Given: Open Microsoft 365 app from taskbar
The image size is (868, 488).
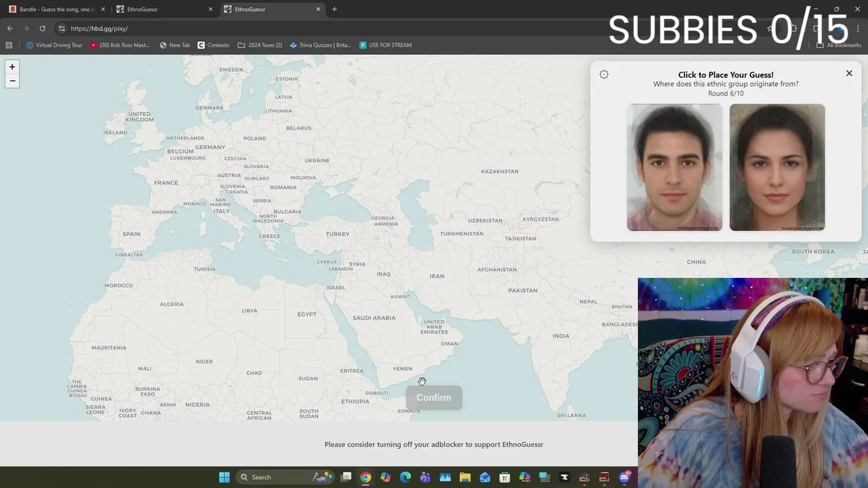Looking at the screenshot, I should click(x=524, y=477).
